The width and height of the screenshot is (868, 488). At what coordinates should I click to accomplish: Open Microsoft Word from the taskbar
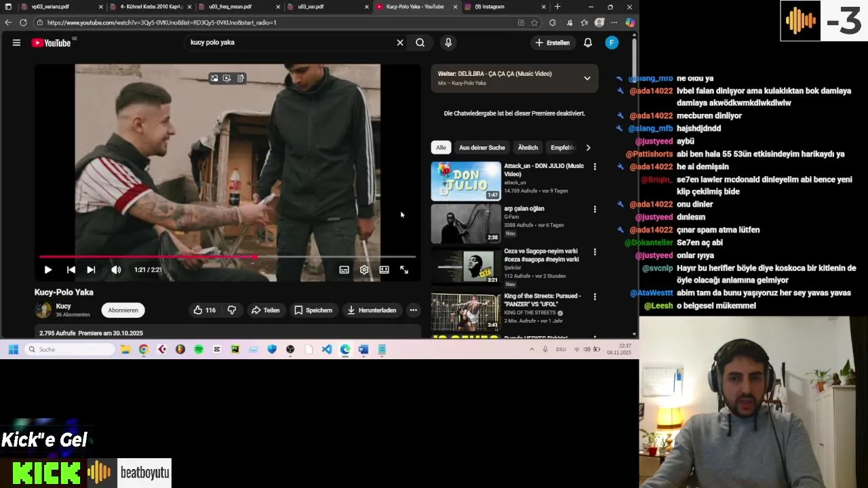point(363,349)
